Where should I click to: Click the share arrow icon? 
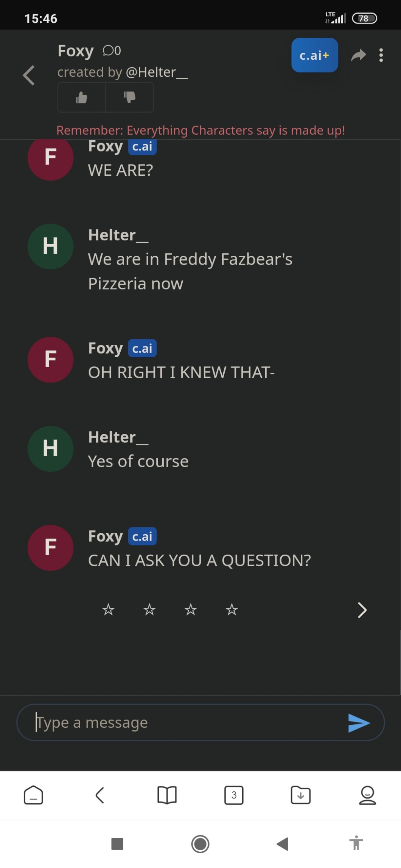(x=358, y=55)
